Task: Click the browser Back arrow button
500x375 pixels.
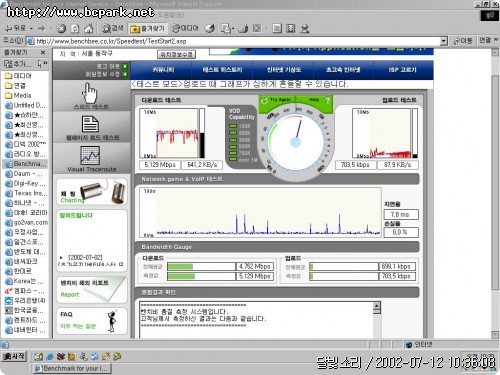Action: pos(15,29)
